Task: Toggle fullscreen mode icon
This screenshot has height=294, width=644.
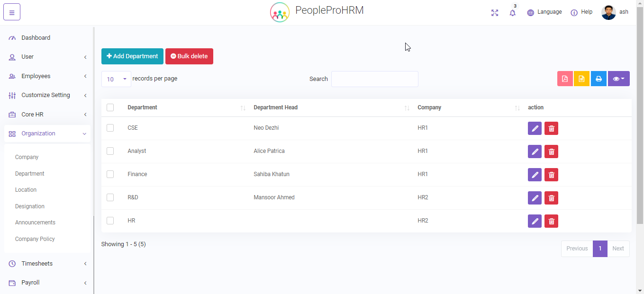Action: click(x=495, y=13)
